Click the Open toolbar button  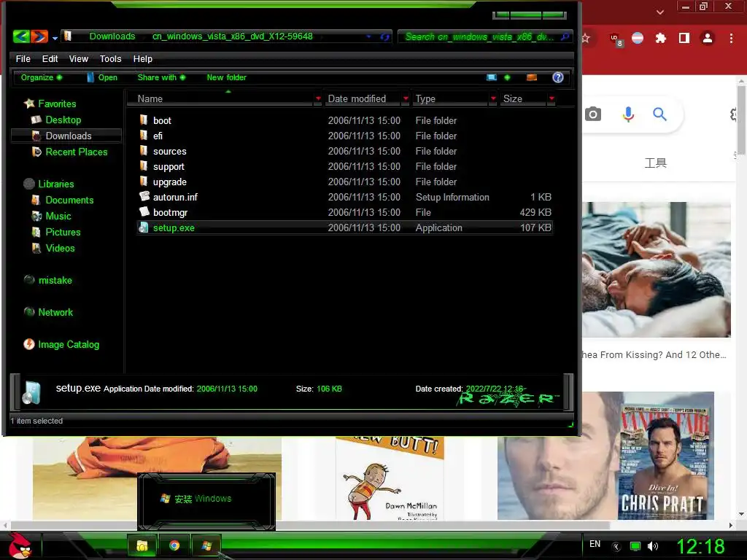point(102,77)
